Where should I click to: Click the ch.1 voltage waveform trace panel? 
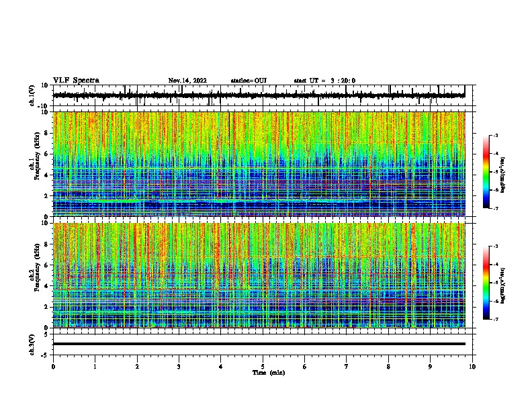click(x=263, y=95)
